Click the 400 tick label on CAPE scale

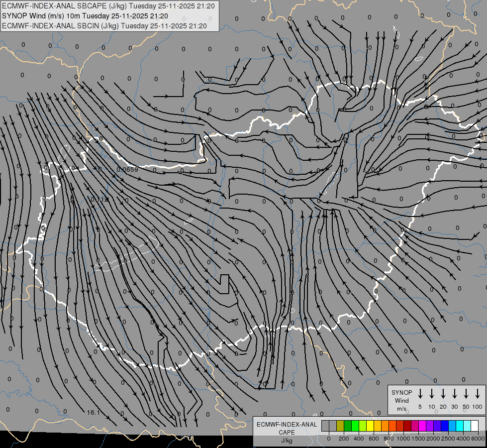359,439
